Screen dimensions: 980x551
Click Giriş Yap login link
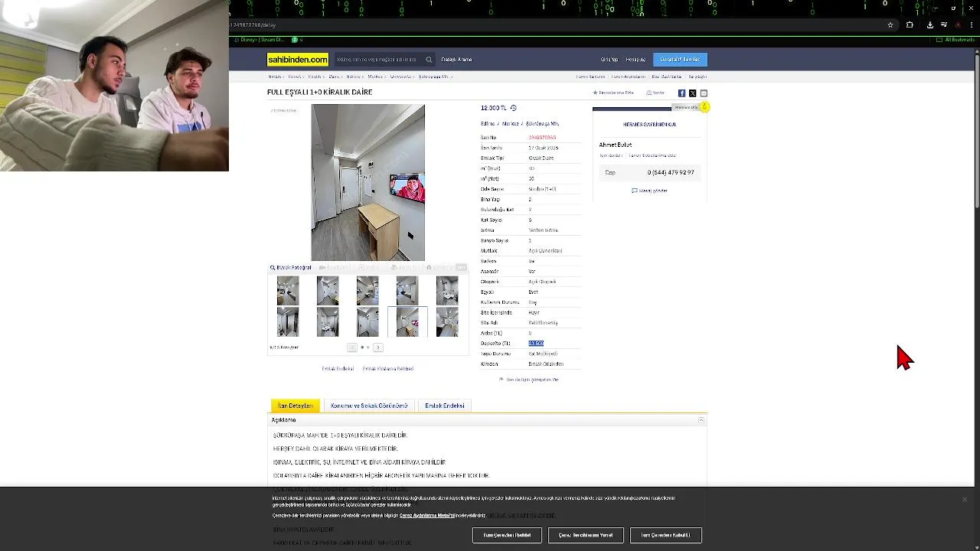609,60
